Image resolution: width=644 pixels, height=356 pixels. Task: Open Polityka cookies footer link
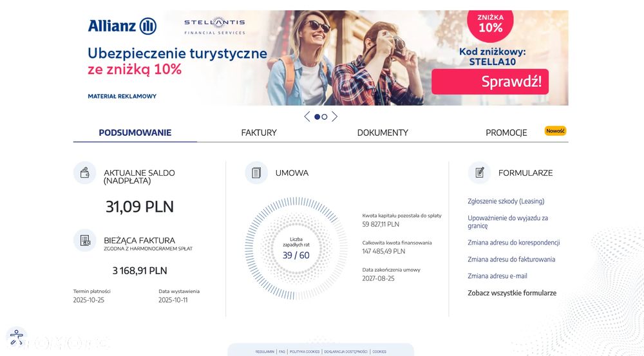pos(305,352)
